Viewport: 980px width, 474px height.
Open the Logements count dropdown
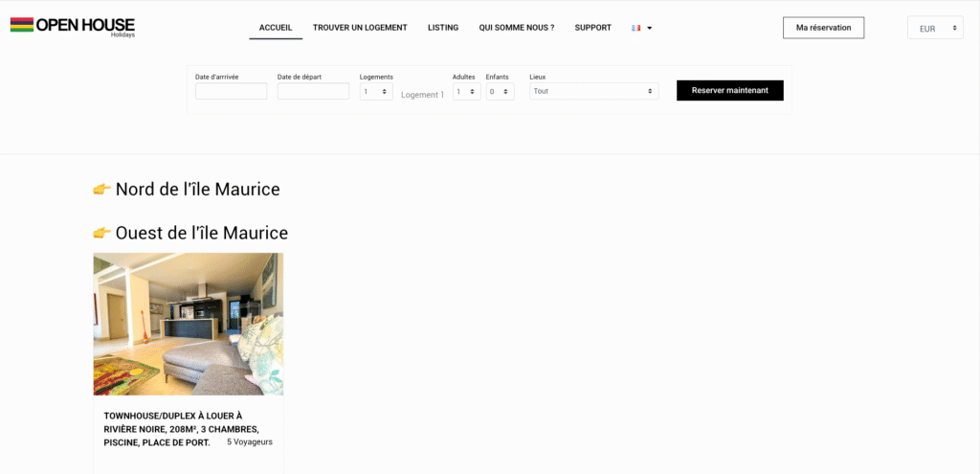point(376,91)
